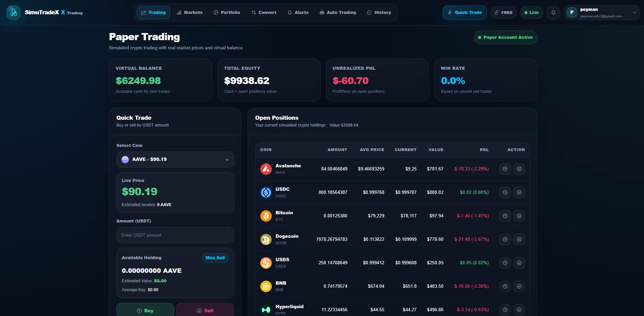The image size is (644, 316).
Task: Click the peyman.elfc1@gmail.com email text
Action: [601, 16]
